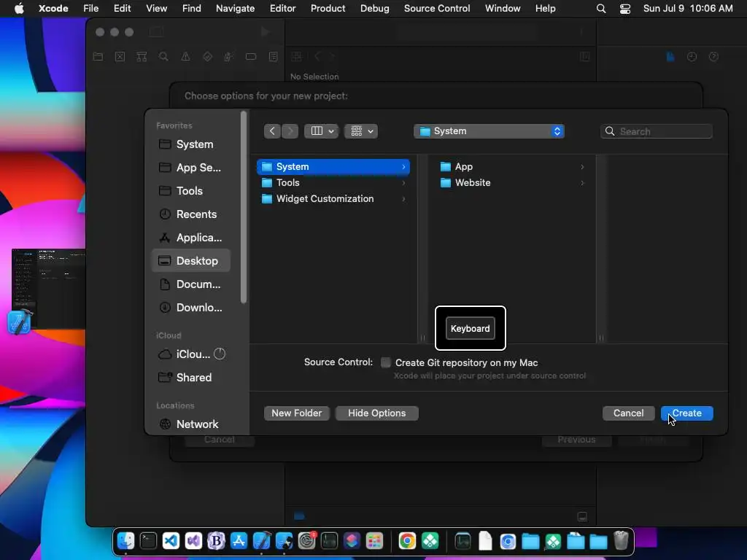Open screenshot thumbnail on desktop left edge
This screenshot has width=747, height=560.
click(x=48, y=289)
